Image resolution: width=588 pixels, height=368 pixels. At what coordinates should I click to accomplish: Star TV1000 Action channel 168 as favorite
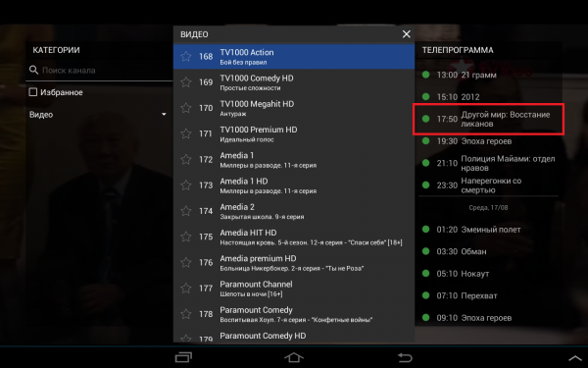(x=186, y=56)
